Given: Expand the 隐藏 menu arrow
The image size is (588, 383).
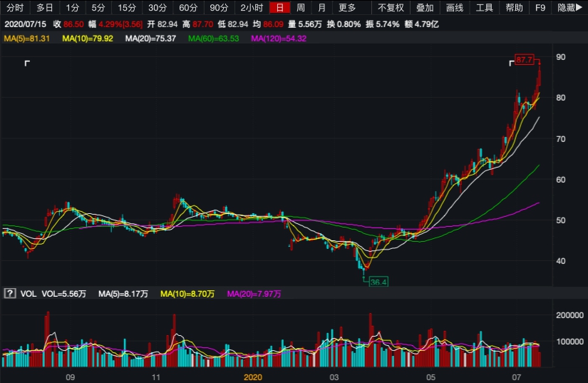Looking at the screenshot, I should [571, 8].
